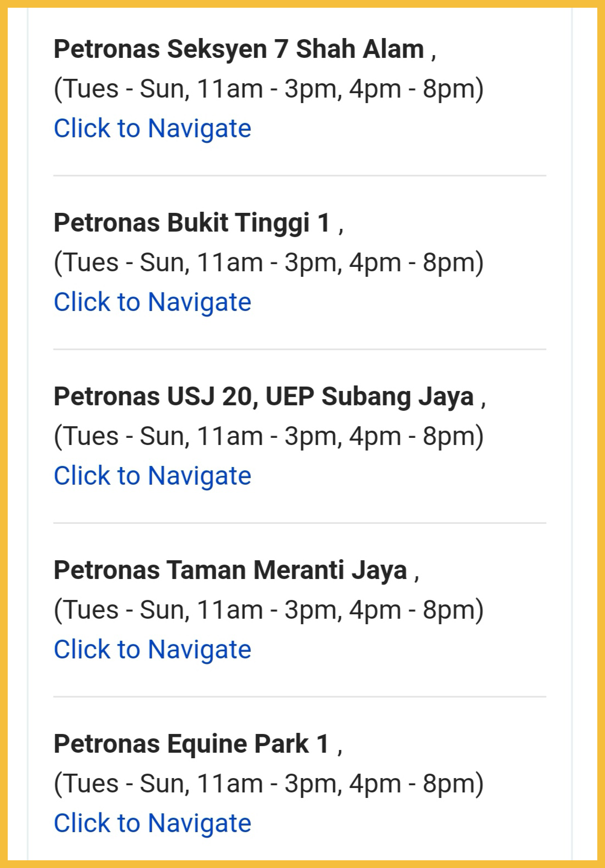Click the yellow border at the bottom edge
The width and height of the screenshot is (605, 868).
pyautogui.click(x=302, y=864)
